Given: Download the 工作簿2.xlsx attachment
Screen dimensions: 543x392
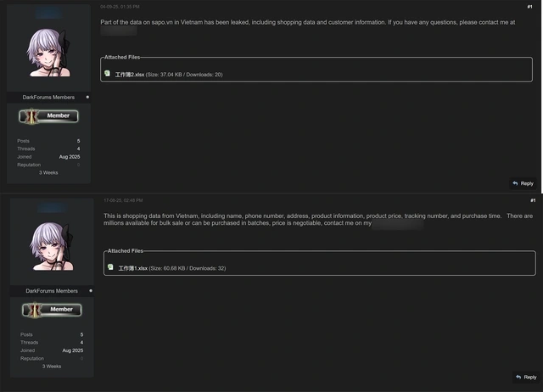Looking at the screenshot, I should (130, 75).
